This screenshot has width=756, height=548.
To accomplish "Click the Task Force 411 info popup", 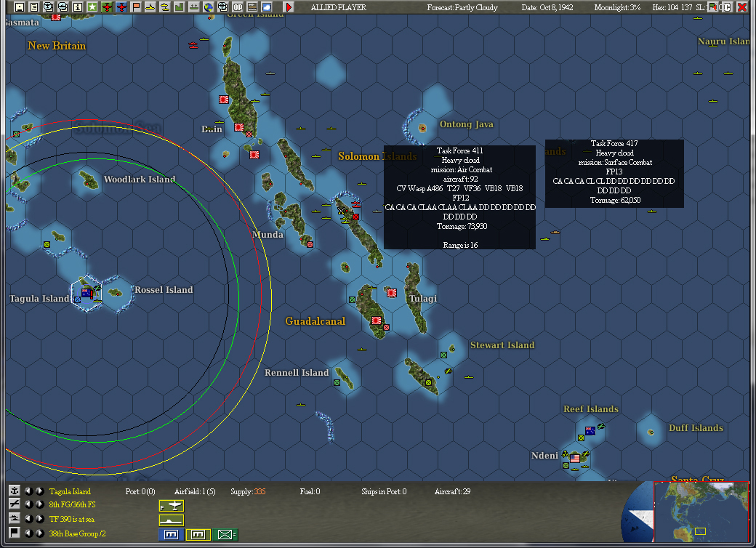I will point(459,197).
